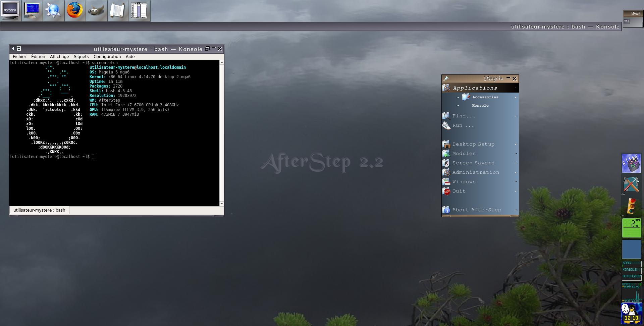Click the 'Shell: bash 4.3.48' line

point(111,91)
